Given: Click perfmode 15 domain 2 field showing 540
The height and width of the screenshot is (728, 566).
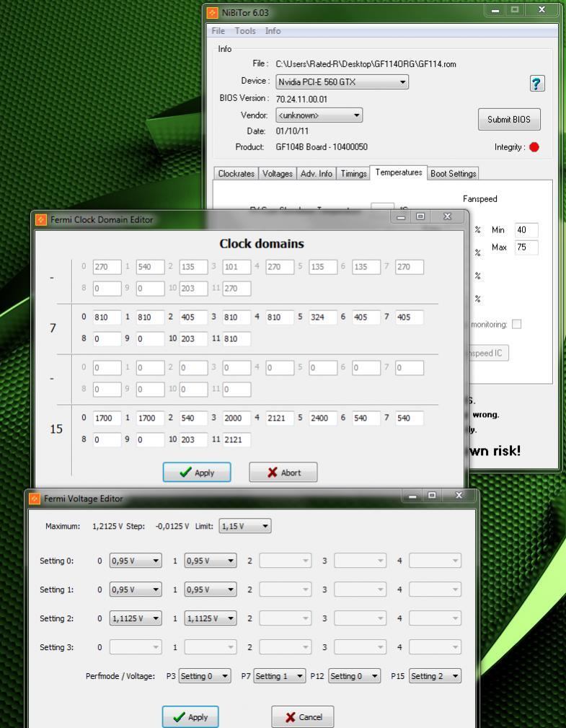Looking at the screenshot, I should coord(193,418).
